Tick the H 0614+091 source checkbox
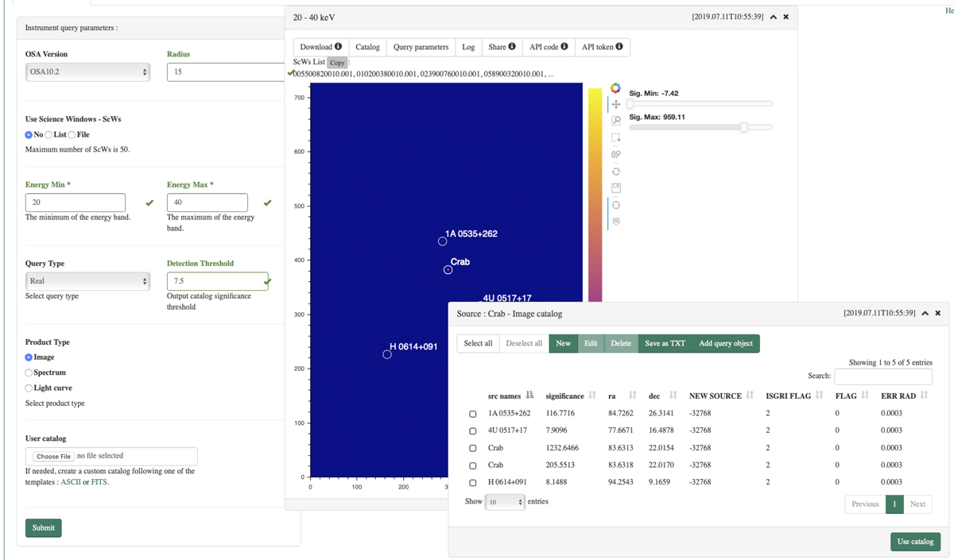Image resolution: width=954 pixels, height=560 pixels. [x=473, y=483]
